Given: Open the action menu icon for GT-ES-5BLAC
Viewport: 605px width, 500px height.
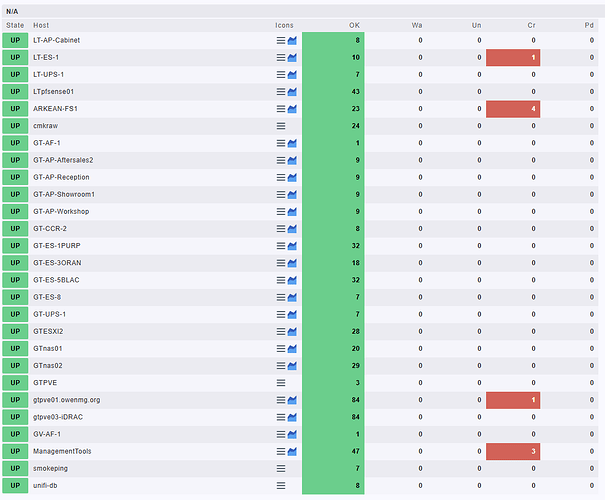Looking at the screenshot, I should point(281,280).
